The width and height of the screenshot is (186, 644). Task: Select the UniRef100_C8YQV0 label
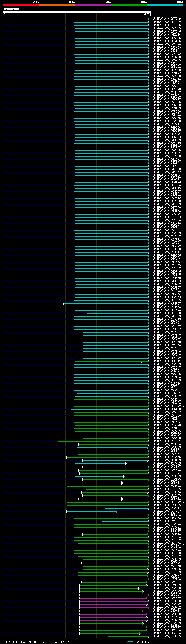[x=167, y=89]
